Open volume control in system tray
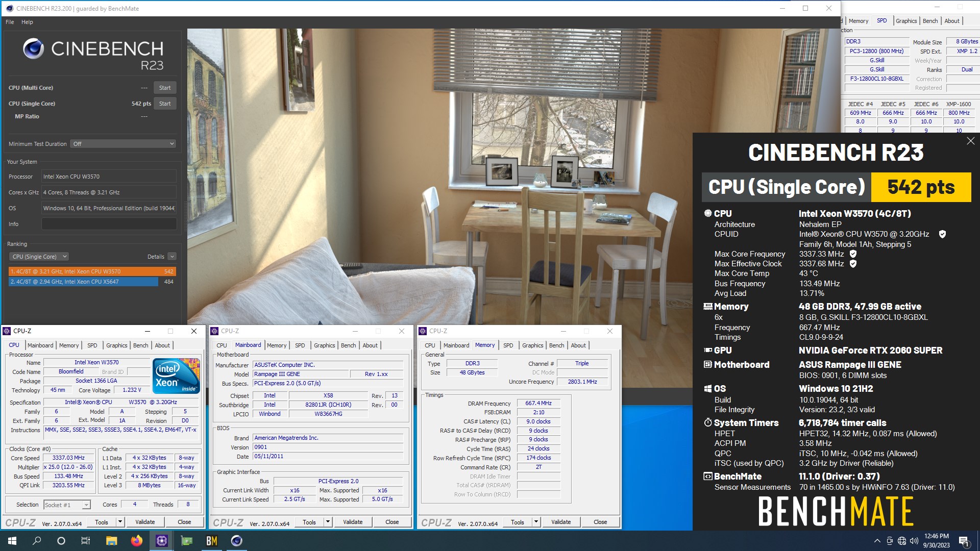This screenshot has height=551, width=980. tap(914, 541)
